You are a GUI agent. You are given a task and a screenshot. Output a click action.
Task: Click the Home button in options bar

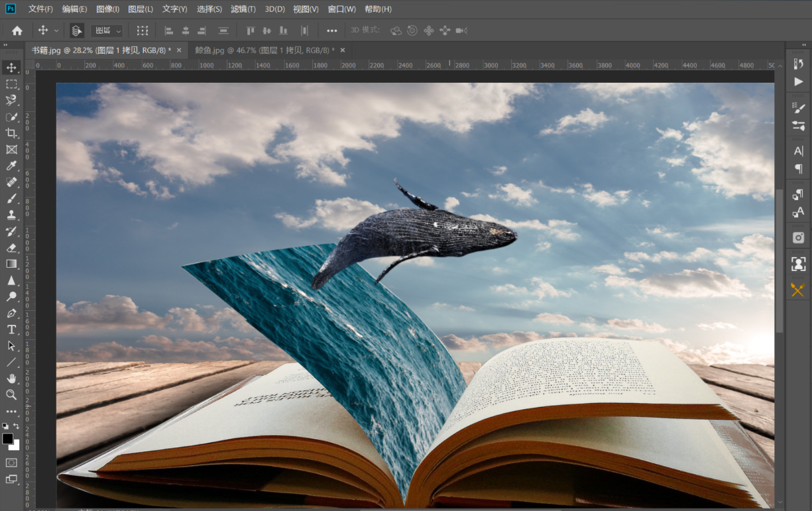point(17,30)
